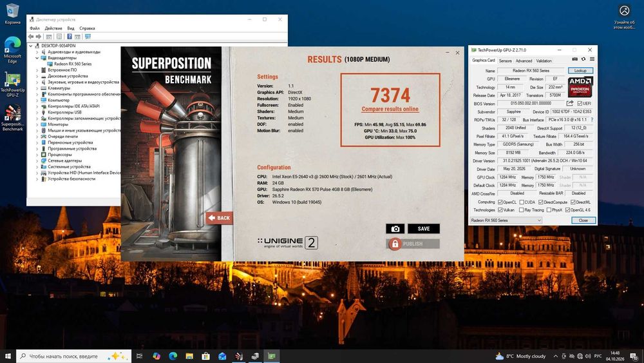Image resolution: width=644 pixels, height=363 pixels.
Task: Open TechPowerUp GPU-Z desktop icon
Action: click(12, 84)
